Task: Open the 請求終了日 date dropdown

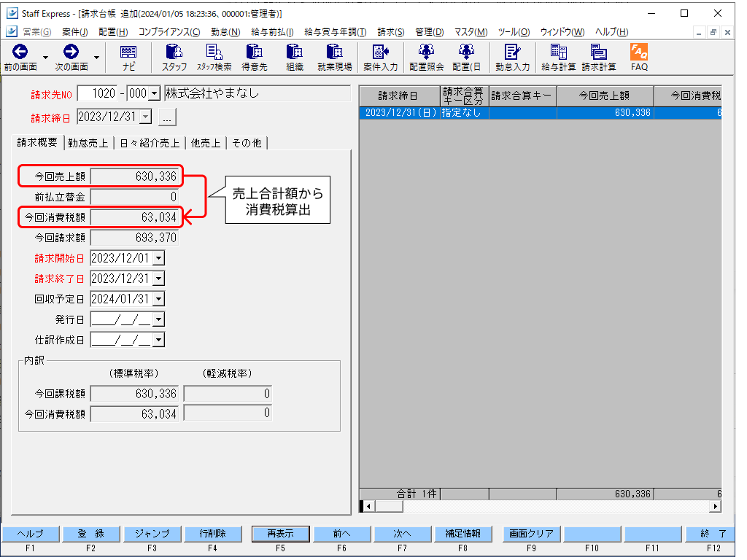Action: click(x=159, y=279)
